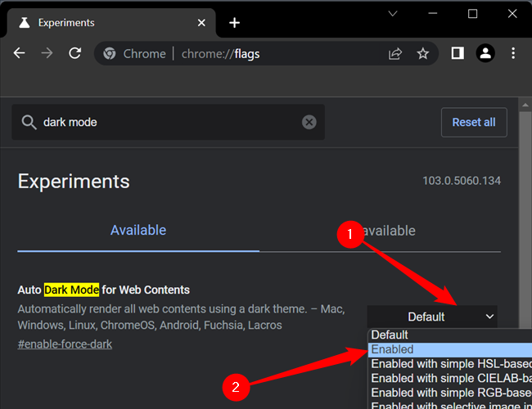
Task: Click the back navigation arrow
Action: pyautogui.click(x=20, y=53)
